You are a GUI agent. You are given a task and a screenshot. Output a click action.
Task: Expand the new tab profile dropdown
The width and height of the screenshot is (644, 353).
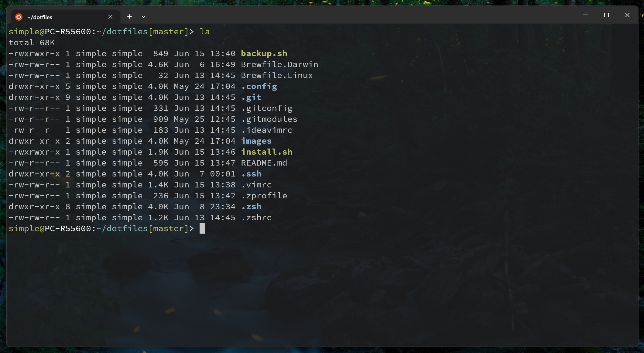pyautogui.click(x=143, y=17)
